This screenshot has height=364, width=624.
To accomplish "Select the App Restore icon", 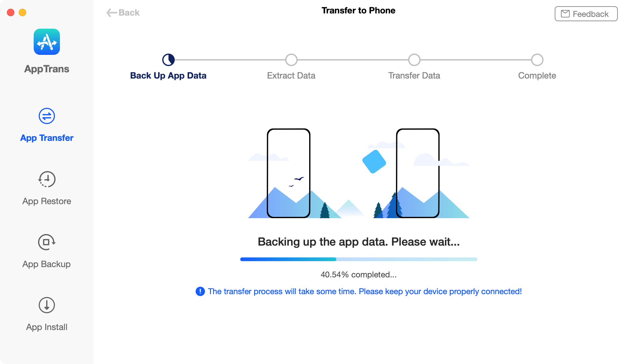I will [47, 179].
